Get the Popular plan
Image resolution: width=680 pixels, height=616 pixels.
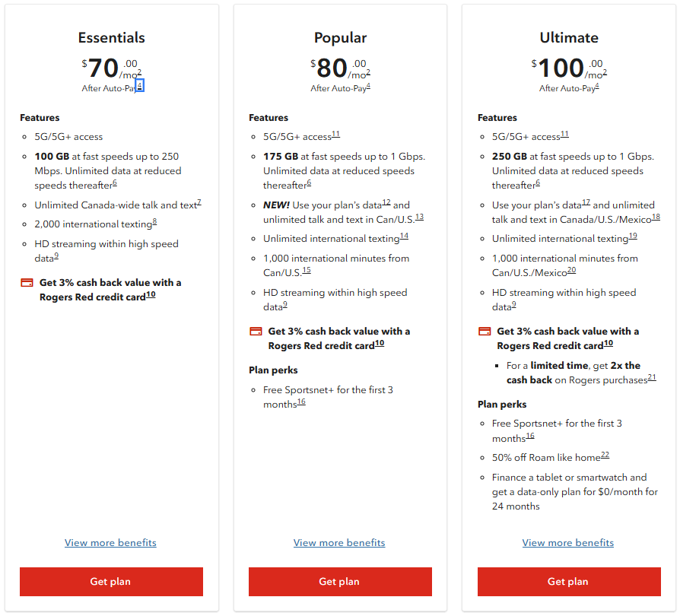(x=340, y=581)
